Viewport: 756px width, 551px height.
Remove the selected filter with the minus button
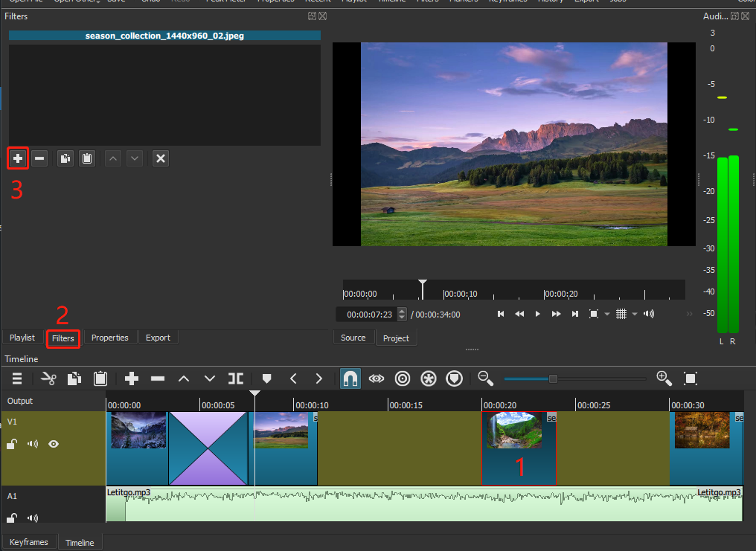coord(39,158)
